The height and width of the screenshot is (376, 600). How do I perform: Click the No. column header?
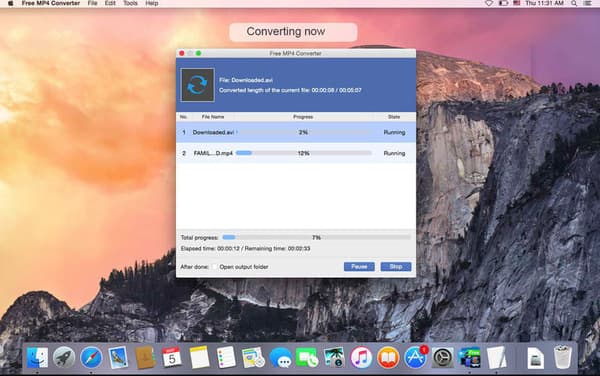click(x=183, y=117)
